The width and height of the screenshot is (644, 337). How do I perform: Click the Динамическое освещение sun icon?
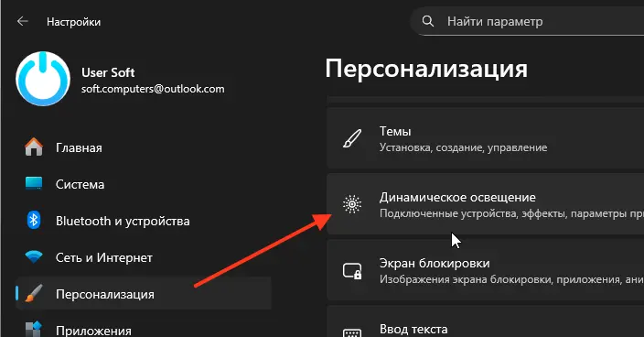coord(352,204)
